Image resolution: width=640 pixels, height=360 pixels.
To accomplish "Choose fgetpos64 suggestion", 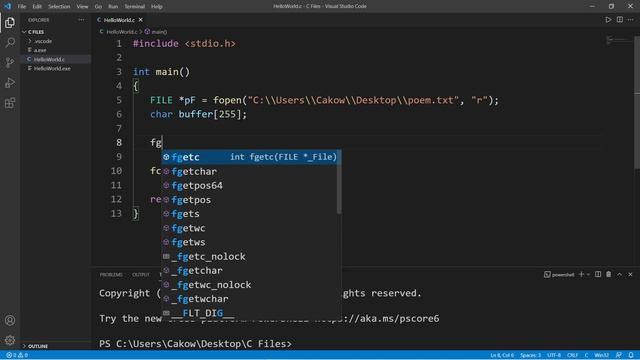I will click(x=249, y=185).
